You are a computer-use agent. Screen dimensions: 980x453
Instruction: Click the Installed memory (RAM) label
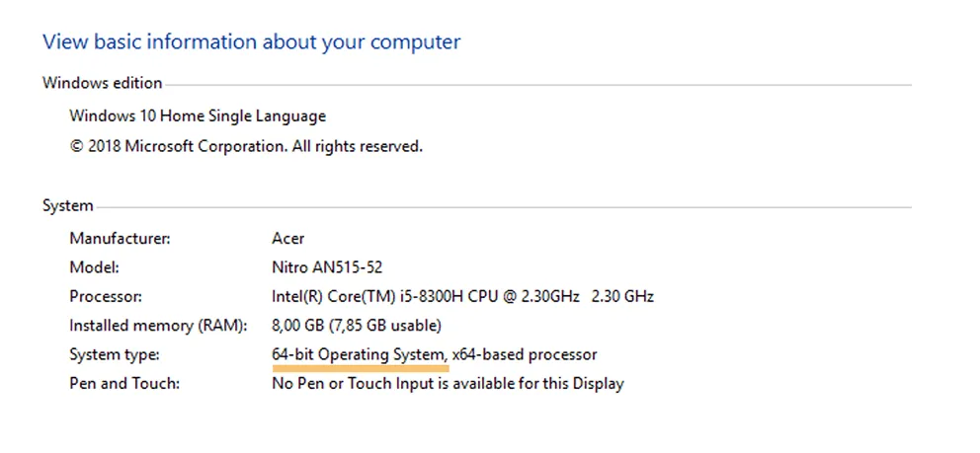(159, 326)
